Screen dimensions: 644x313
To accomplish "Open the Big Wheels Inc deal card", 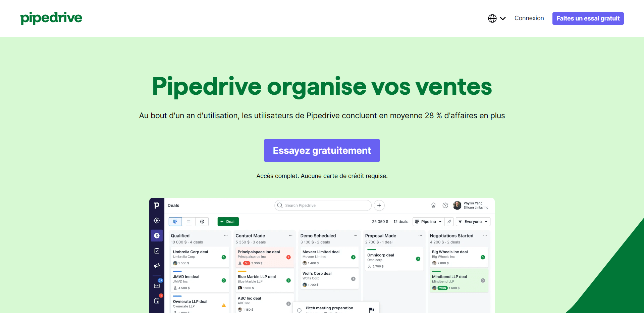I will coord(459,257).
